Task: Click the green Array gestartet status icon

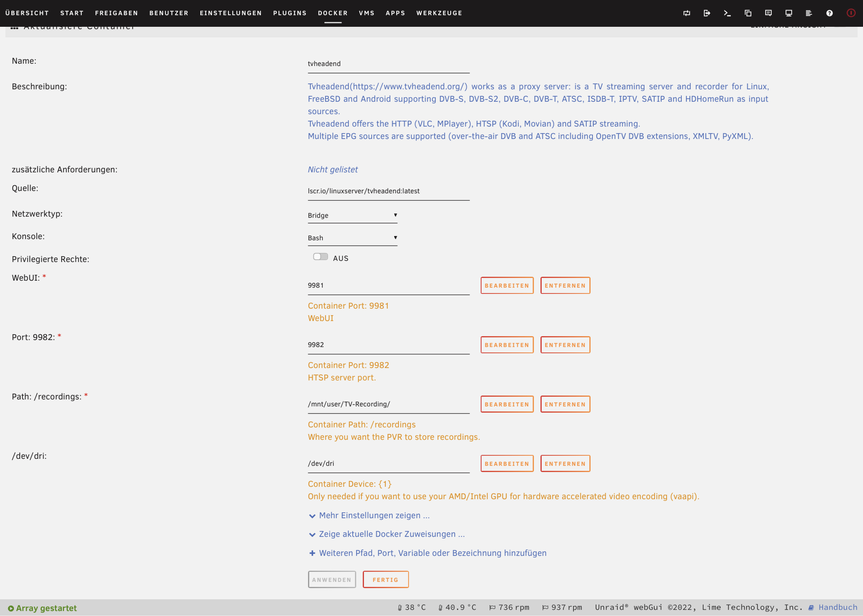Action: point(11,609)
